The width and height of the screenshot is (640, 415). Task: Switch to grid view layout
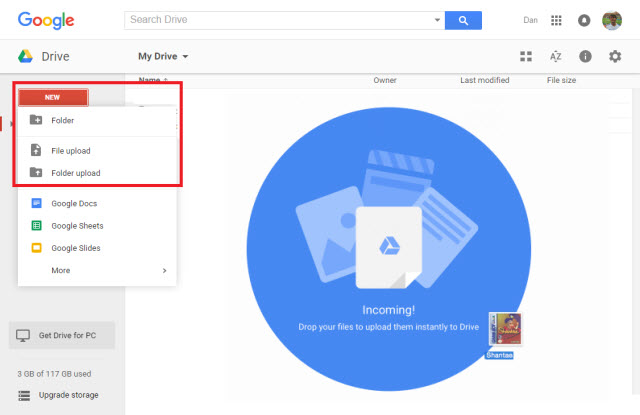(x=526, y=57)
